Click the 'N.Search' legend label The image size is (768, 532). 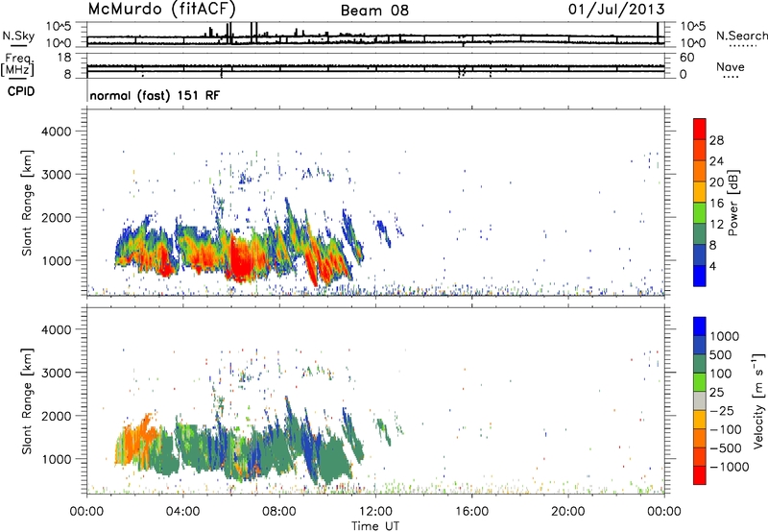[x=741, y=36]
